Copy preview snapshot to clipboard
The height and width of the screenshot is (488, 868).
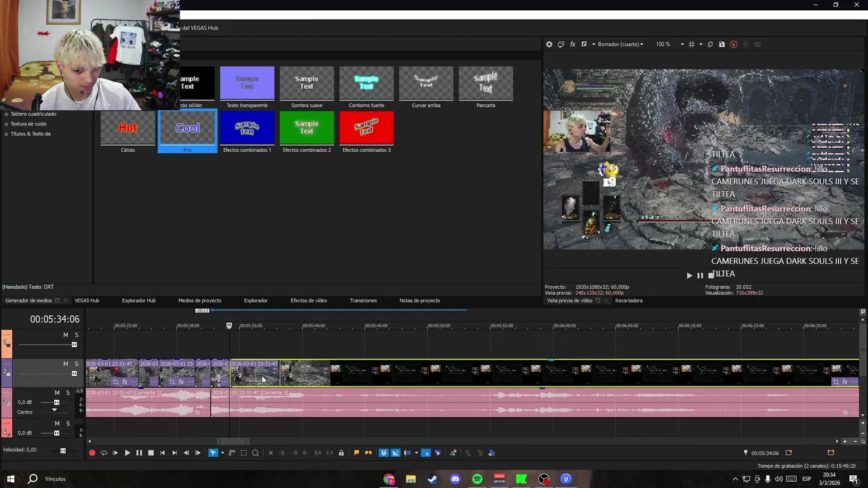pyautogui.click(x=710, y=44)
